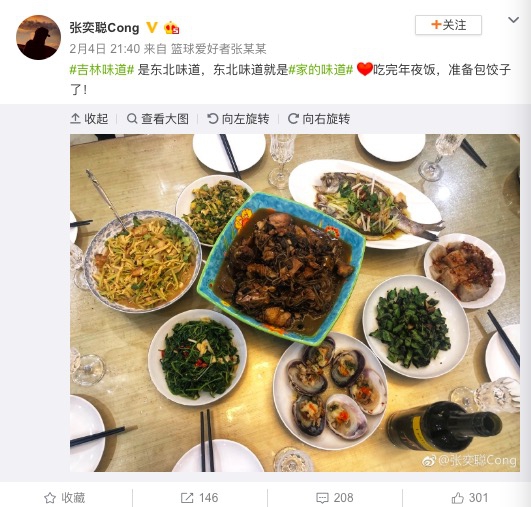
Task: Like the post with thumbs-up 301
Action: click(470, 498)
